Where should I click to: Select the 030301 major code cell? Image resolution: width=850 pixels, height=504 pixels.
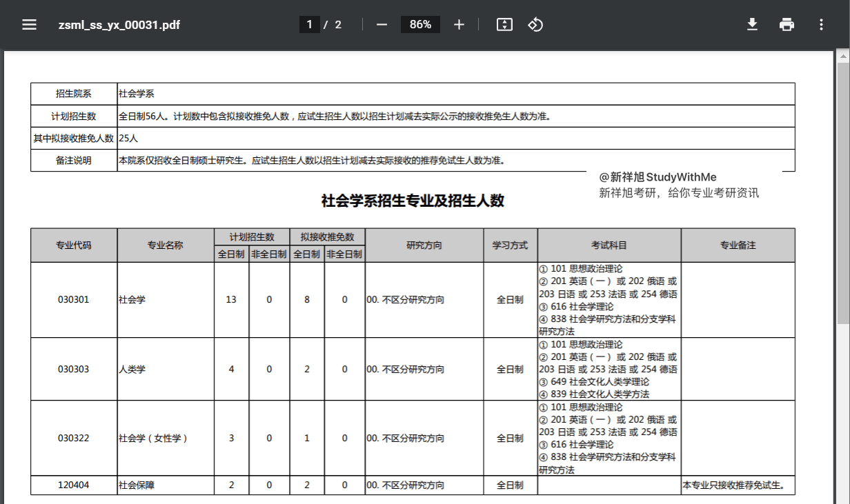[x=74, y=300]
